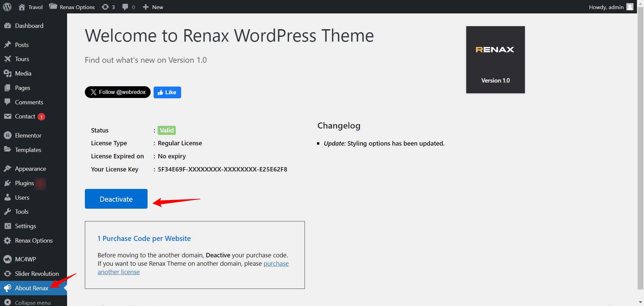
Task: Click the No expiry value
Action: pos(172,156)
